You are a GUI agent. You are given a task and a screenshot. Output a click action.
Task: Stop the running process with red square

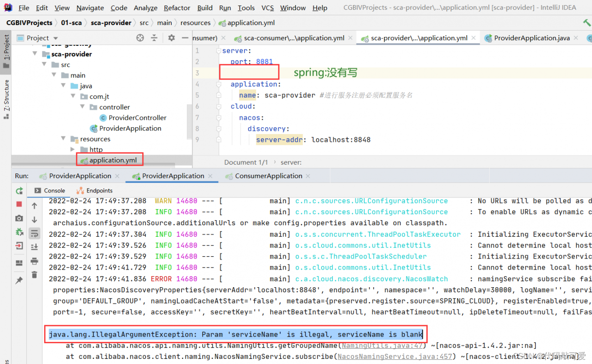click(x=19, y=204)
